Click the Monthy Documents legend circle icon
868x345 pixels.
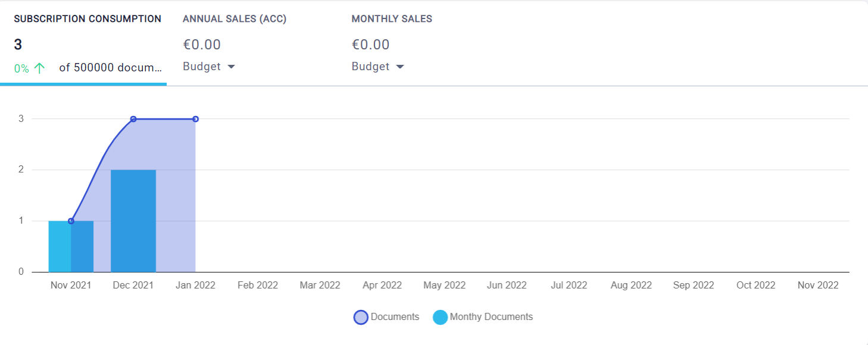(x=440, y=318)
